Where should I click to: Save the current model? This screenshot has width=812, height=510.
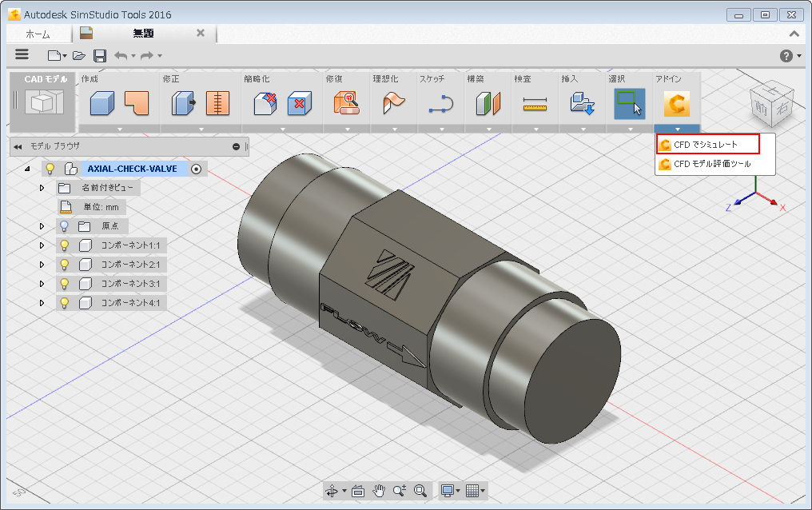pyautogui.click(x=100, y=55)
